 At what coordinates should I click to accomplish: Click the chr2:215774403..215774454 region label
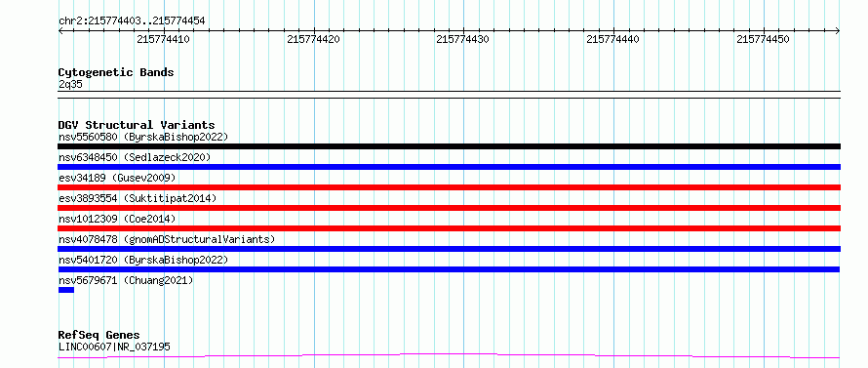132,20
